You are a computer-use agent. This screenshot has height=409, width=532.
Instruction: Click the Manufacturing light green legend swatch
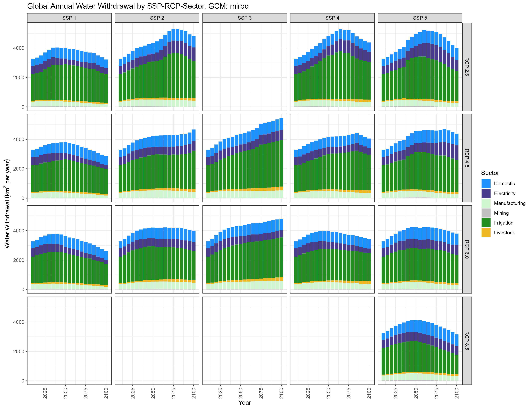[486, 203]
